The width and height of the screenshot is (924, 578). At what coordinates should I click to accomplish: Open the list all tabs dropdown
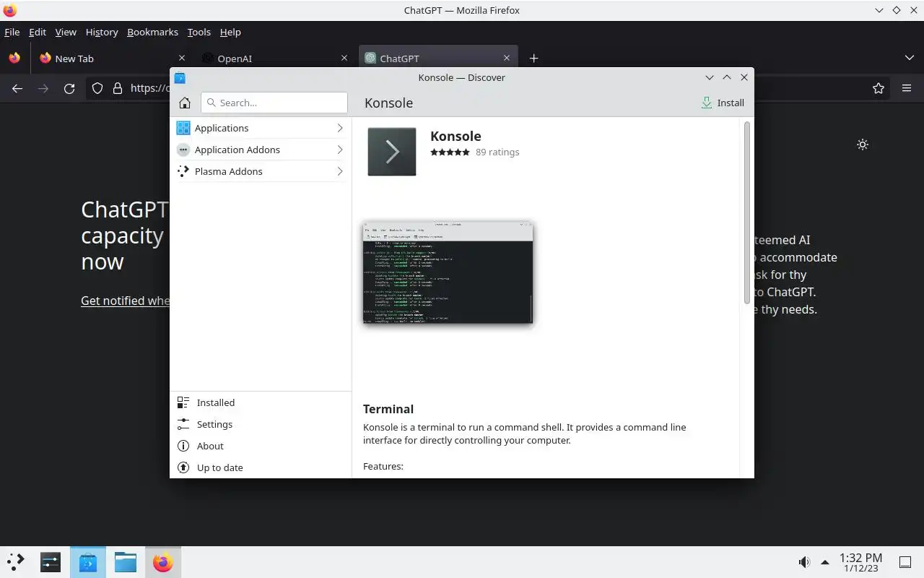pos(909,59)
